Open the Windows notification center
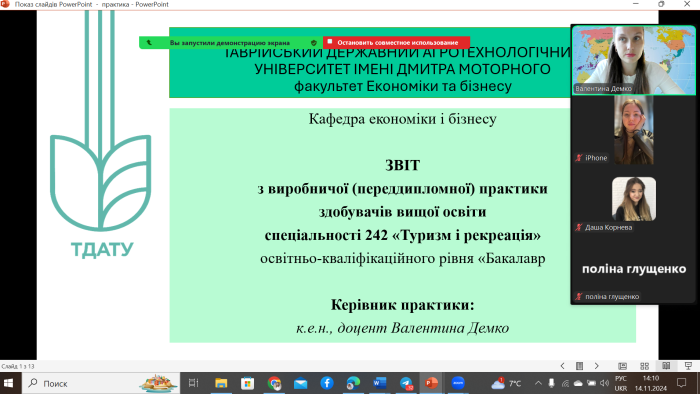The height and width of the screenshot is (394, 700). click(682, 383)
